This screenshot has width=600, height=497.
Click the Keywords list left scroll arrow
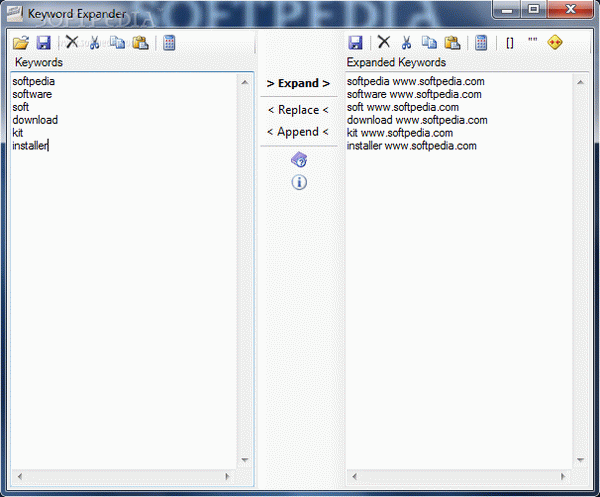click(x=20, y=477)
